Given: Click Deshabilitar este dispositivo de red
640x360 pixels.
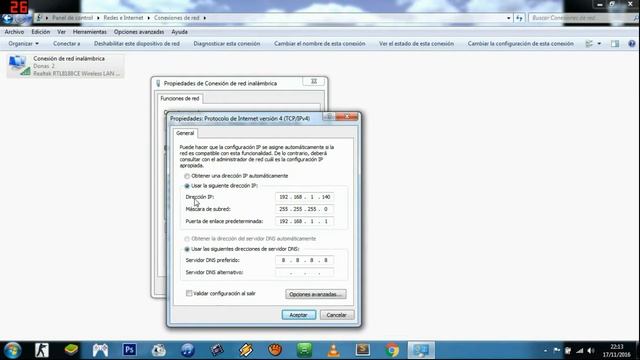Looking at the screenshot, I should click(137, 44).
